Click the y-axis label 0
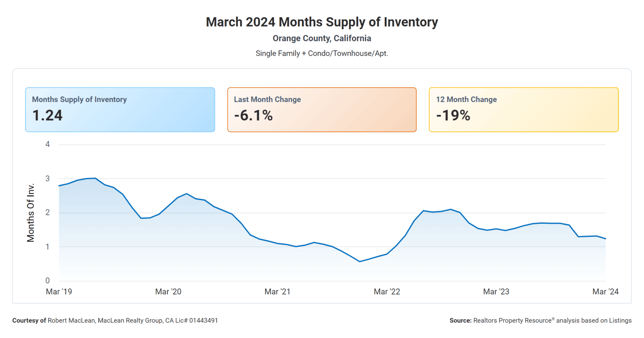 [x=47, y=280]
